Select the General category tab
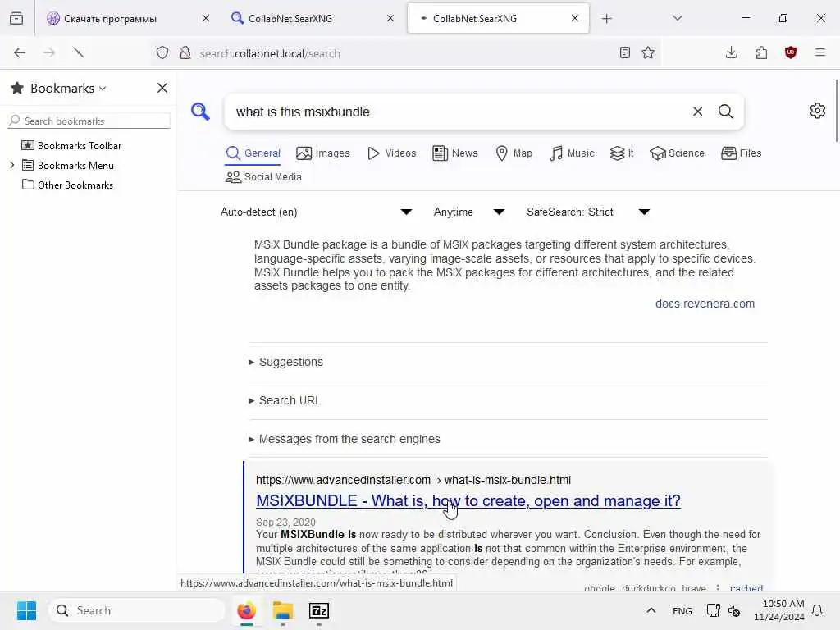 click(x=253, y=153)
